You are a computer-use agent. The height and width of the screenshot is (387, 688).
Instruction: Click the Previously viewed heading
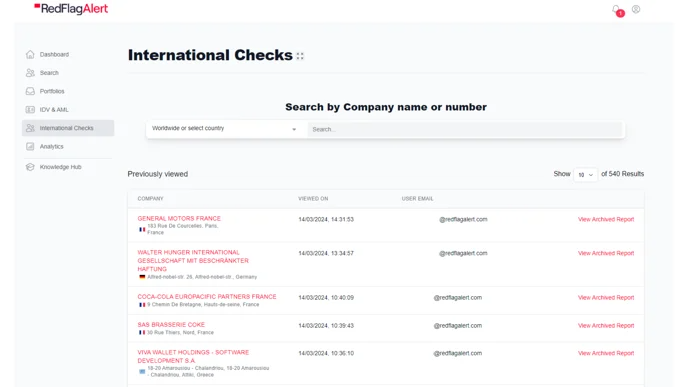(158, 174)
